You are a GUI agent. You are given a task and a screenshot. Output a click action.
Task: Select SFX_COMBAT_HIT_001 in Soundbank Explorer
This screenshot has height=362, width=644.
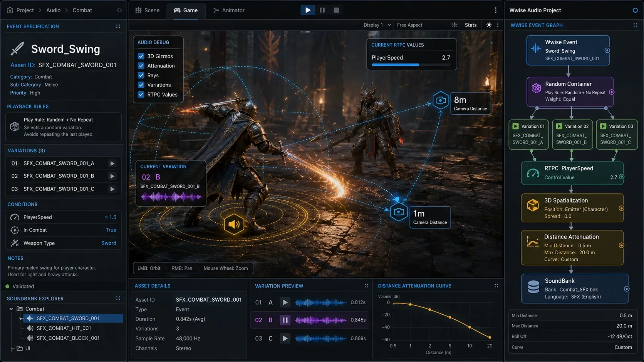[x=64, y=329]
